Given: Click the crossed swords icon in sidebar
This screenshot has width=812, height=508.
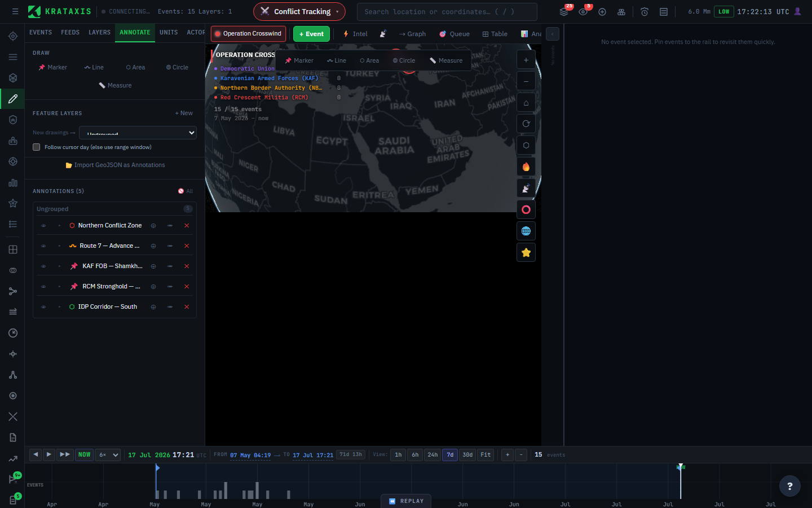Looking at the screenshot, I should (13, 417).
